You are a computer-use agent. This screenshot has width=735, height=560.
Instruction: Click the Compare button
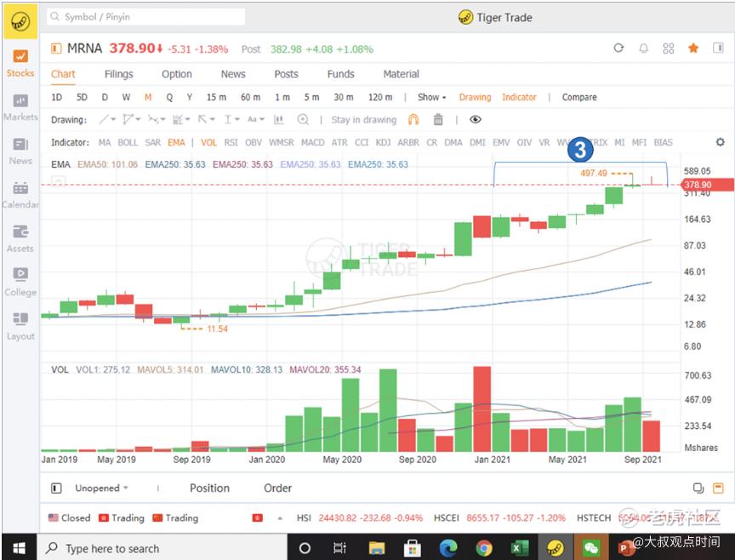point(579,97)
